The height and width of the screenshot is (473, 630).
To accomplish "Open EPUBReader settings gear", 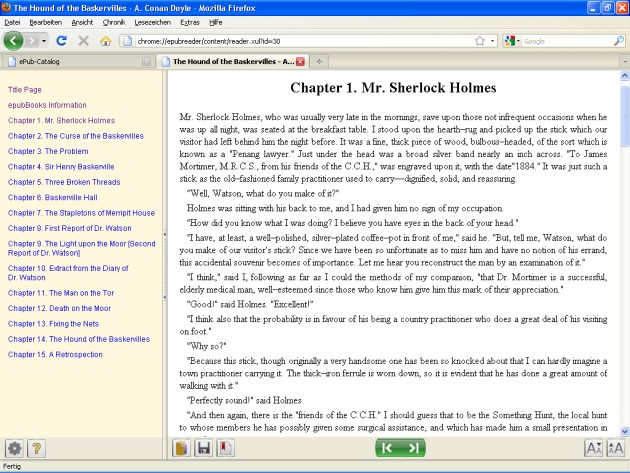I will (14, 448).
